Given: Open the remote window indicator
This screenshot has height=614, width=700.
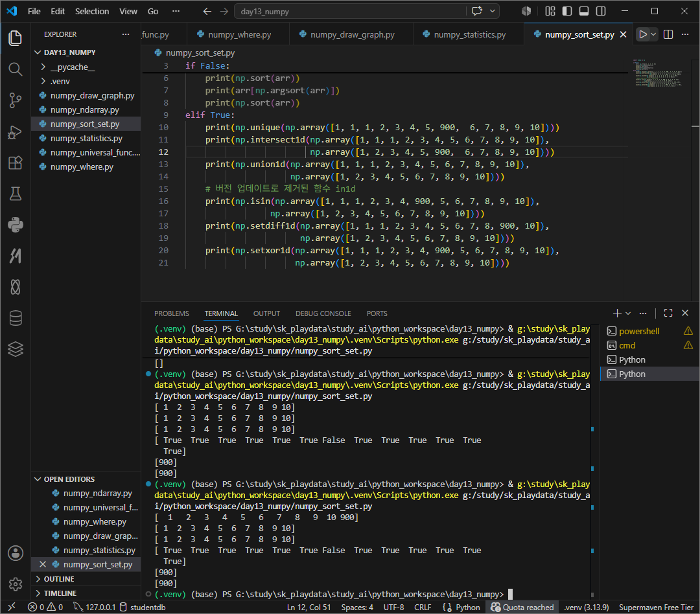Looking at the screenshot, I should (x=12, y=607).
